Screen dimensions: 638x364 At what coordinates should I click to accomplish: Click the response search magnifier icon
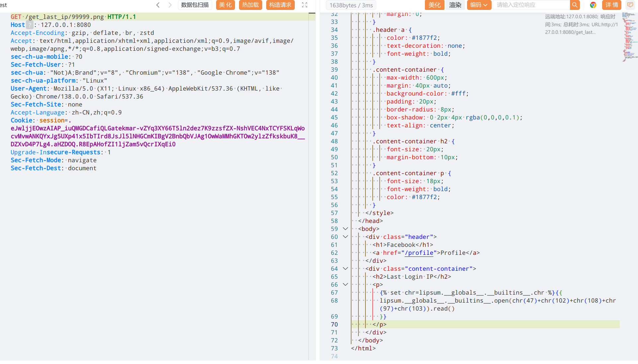point(575,5)
